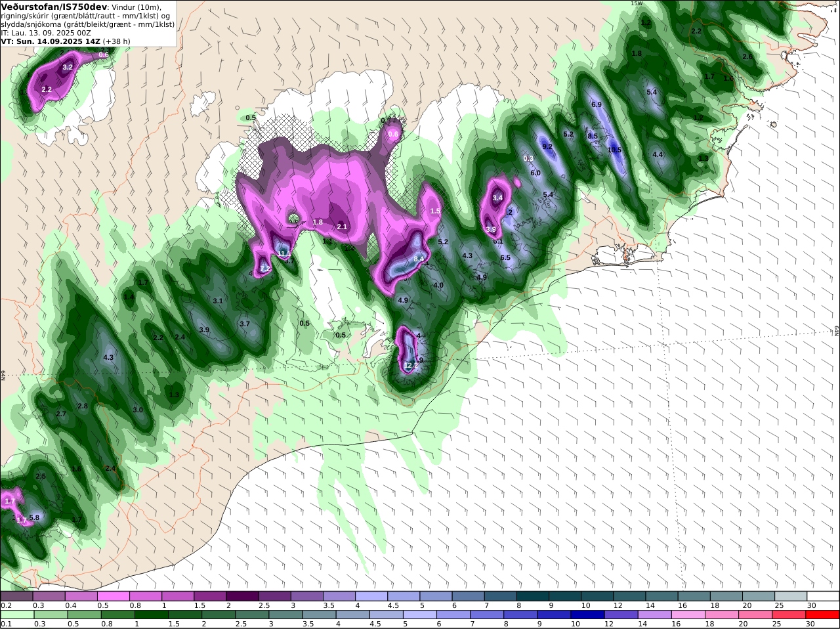Viewport: 840px width, 629px height.
Task: Click the 3.2 value in the top-left snow patch
Action: coord(68,67)
